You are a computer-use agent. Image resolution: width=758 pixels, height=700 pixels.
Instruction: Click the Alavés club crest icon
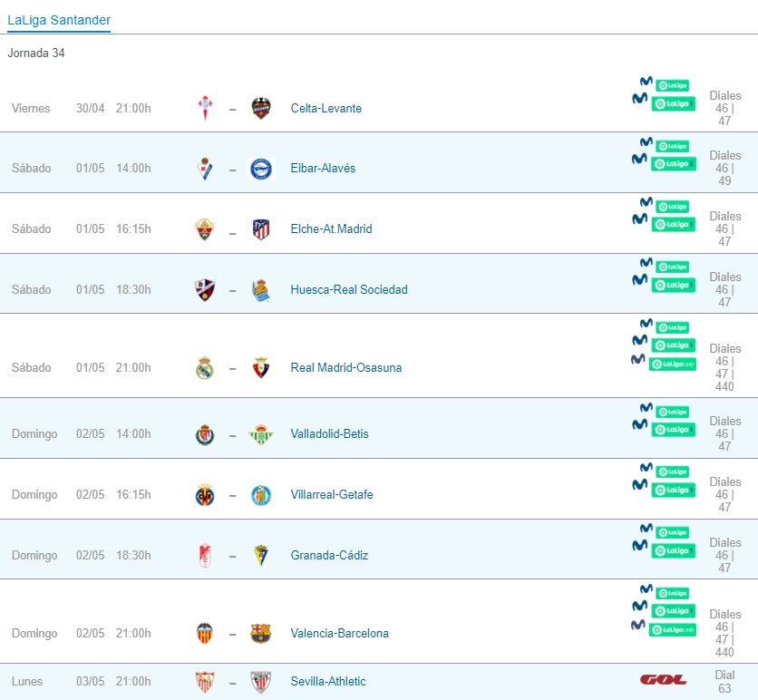(261, 168)
